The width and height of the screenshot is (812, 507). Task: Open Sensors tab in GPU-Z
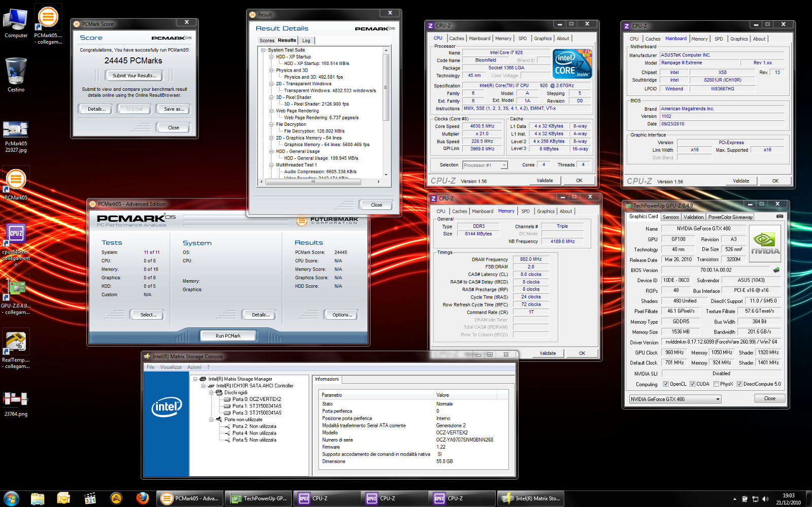(670, 217)
